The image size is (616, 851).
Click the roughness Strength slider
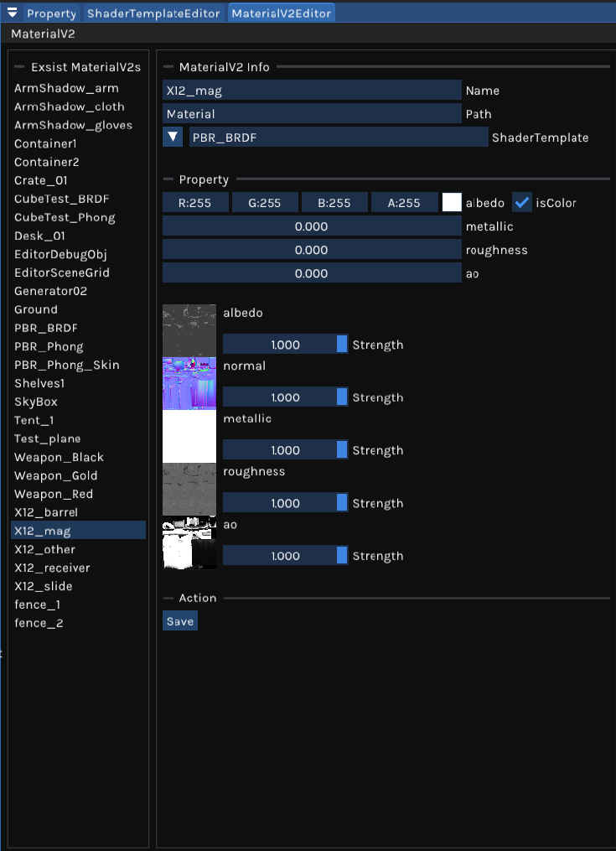(286, 502)
